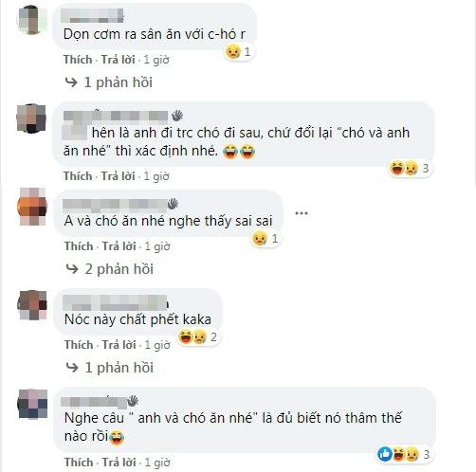
Task: Toggle Thích on the "Nghe câu" last comment
Action: coord(79,463)
